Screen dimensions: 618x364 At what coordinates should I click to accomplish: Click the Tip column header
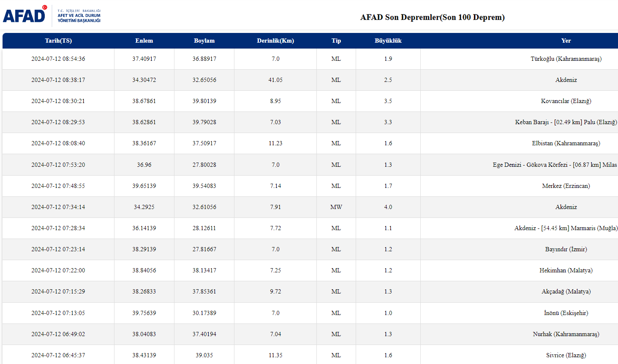coord(336,41)
